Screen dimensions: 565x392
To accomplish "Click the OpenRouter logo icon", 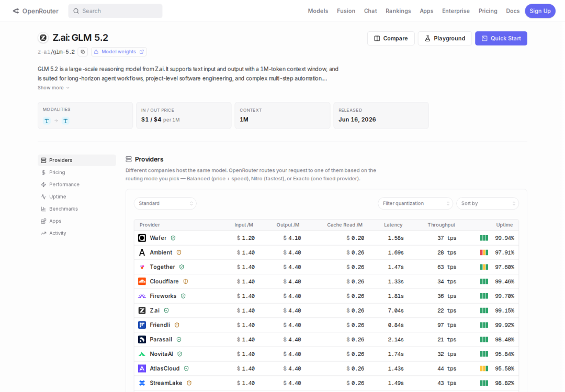I will tap(16, 11).
